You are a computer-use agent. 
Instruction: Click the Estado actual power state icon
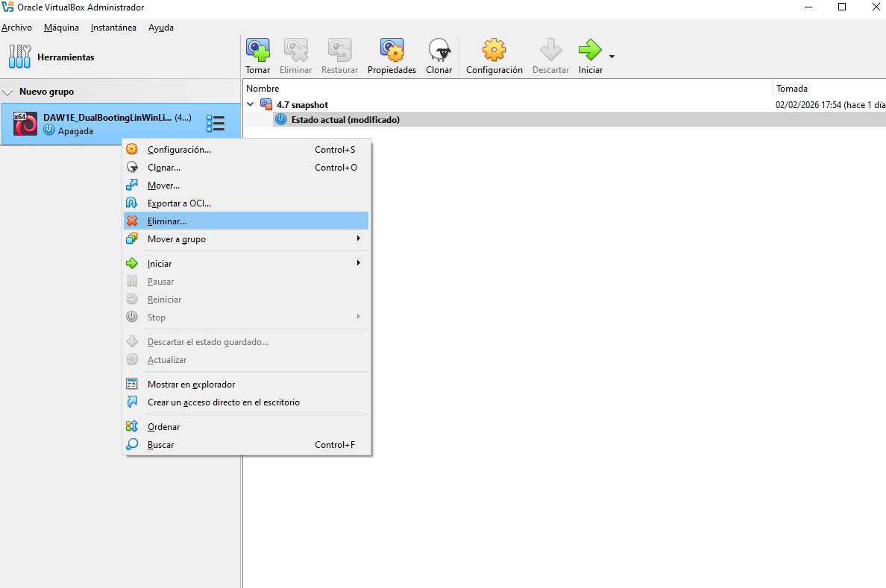pyautogui.click(x=281, y=119)
